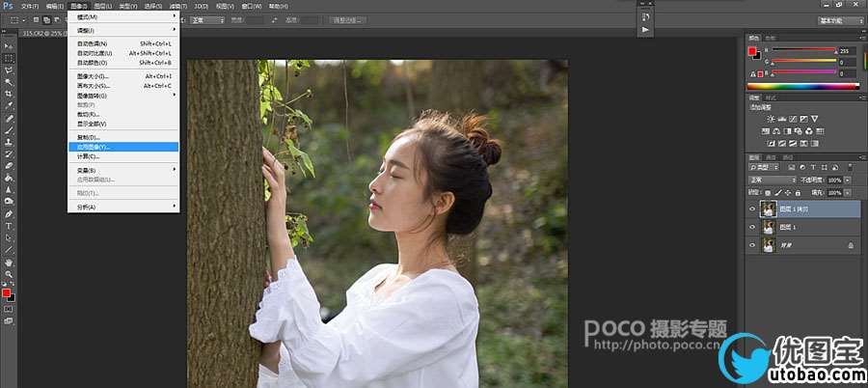The width and height of the screenshot is (868, 388).
Task: Expand the 分析(A) submenu
Action: (122, 208)
